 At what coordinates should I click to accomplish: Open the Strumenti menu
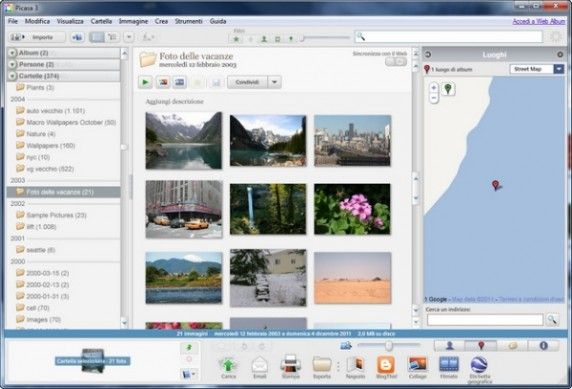point(188,21)
